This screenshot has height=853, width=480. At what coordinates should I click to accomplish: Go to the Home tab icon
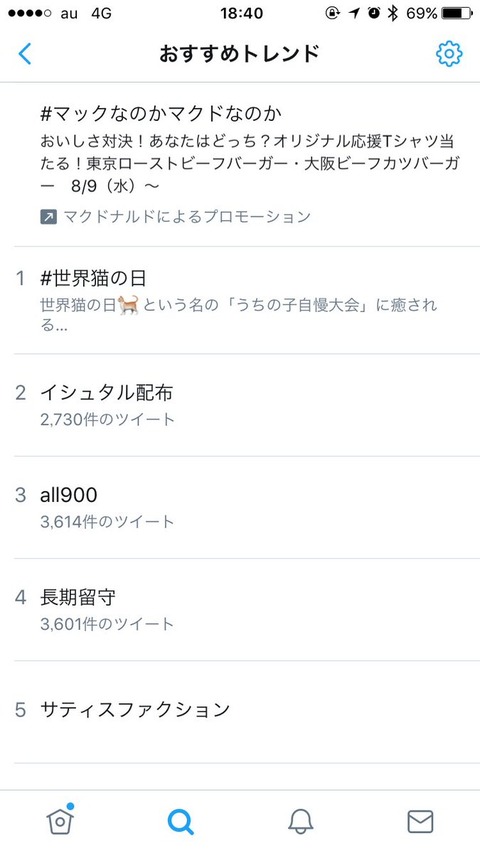pyautogui.click(x=60, y=819)
